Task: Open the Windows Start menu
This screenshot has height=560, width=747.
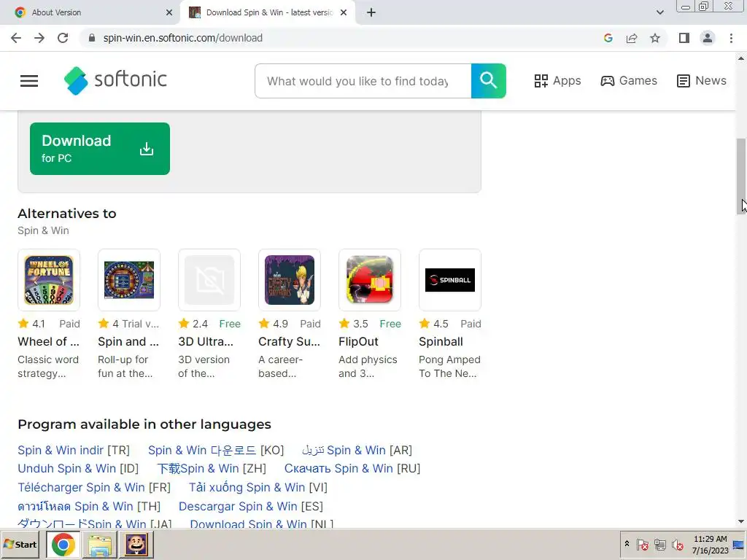Action: pos(20,544)
